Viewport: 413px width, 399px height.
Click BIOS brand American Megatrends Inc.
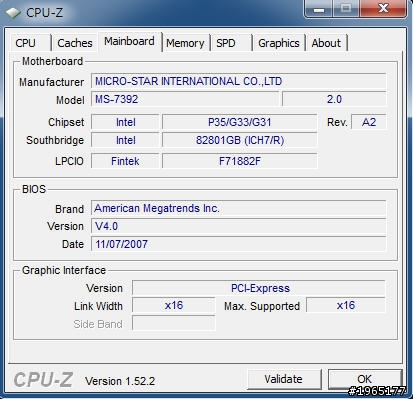coord(238,208)
